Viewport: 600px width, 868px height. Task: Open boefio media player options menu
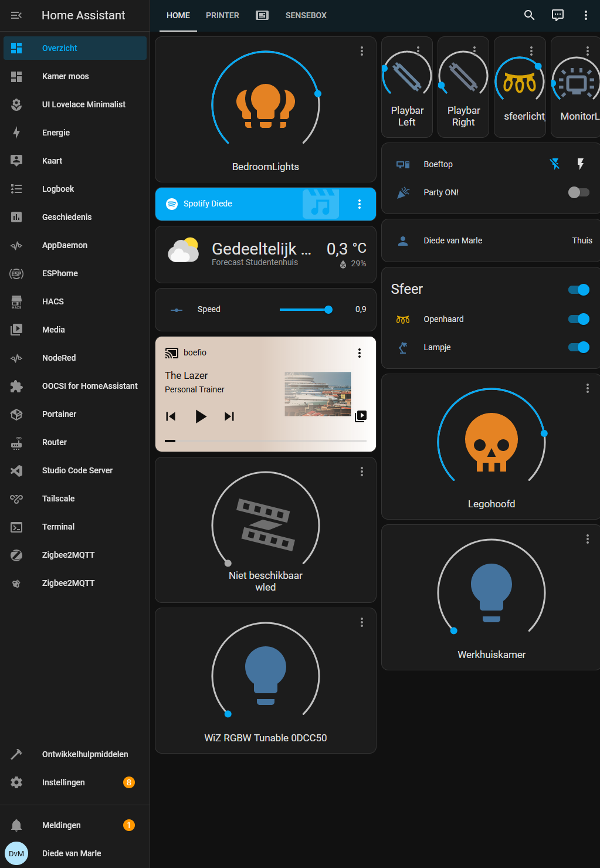[360, 352]
